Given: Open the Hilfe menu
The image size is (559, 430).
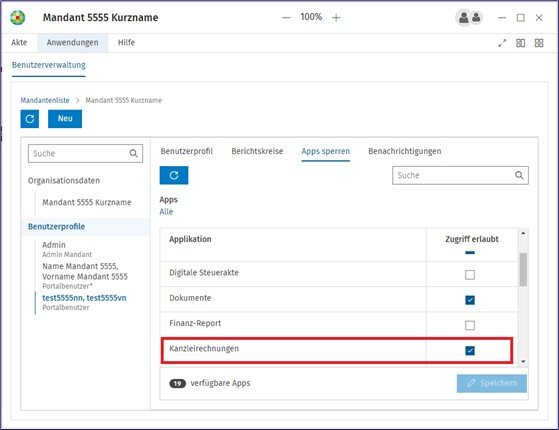Looking at the screenshot, I should [x=127, y=43].
